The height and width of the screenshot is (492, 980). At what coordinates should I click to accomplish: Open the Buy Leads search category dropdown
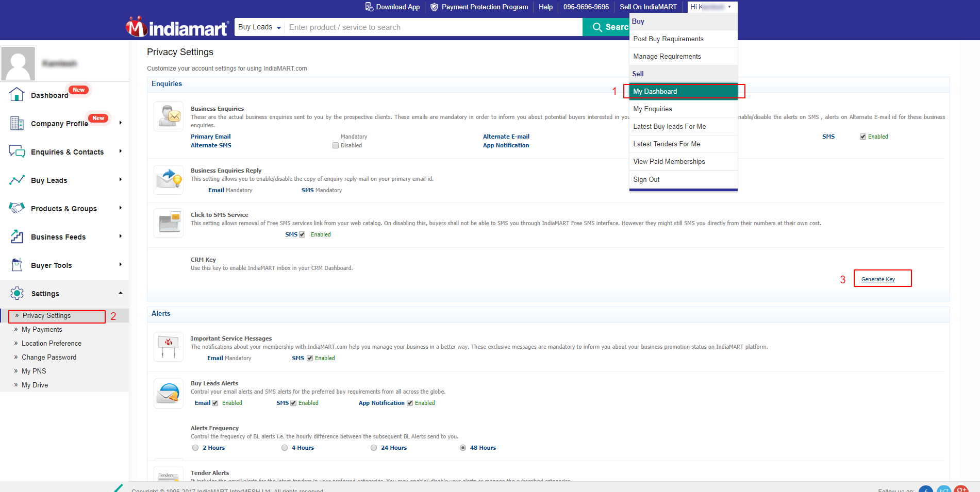(x=259, y=27)
